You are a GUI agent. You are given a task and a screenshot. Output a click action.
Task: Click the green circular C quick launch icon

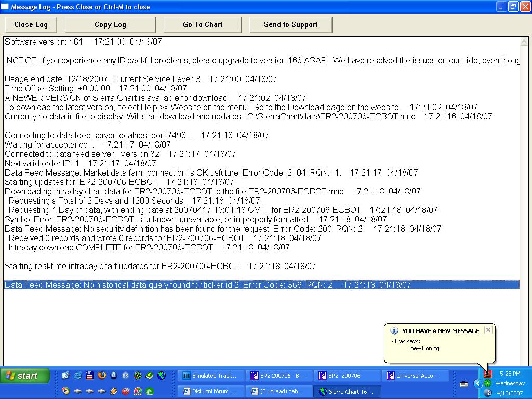point(150,391)
